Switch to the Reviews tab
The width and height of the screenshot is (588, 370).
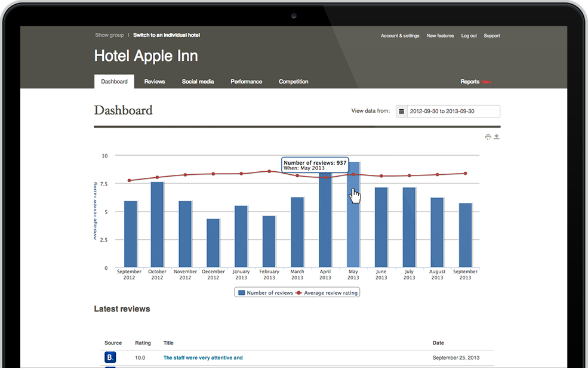pyautogui.click(x=155, y=82)
